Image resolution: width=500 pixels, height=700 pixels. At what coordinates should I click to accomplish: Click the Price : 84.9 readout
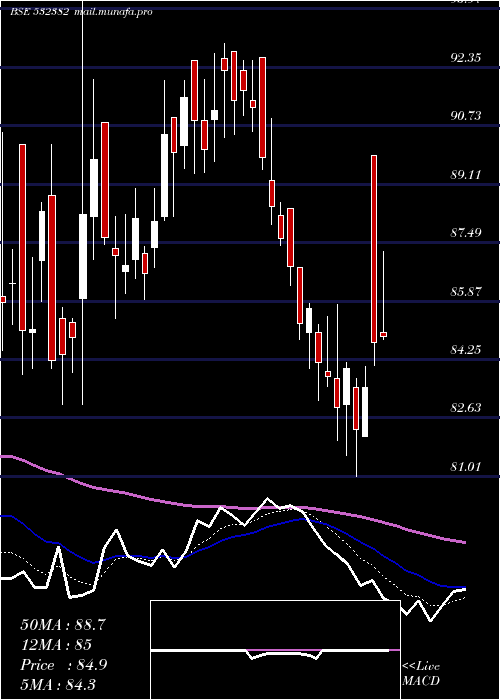63,665
